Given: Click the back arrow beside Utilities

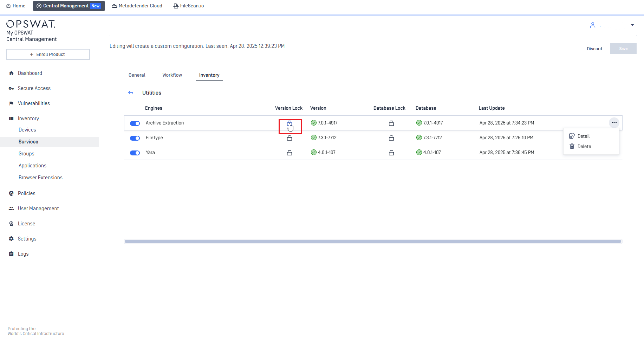Looking at the screenshot, I should [x=131, y=93].
